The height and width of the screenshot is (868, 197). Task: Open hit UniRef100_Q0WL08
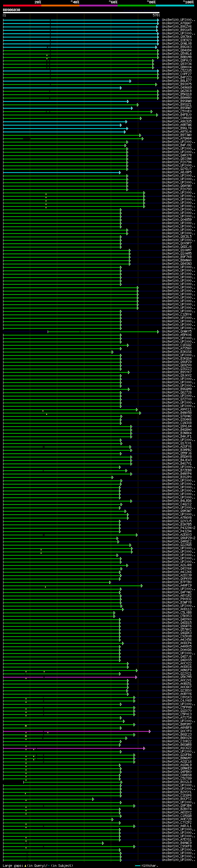click(177, 43)
